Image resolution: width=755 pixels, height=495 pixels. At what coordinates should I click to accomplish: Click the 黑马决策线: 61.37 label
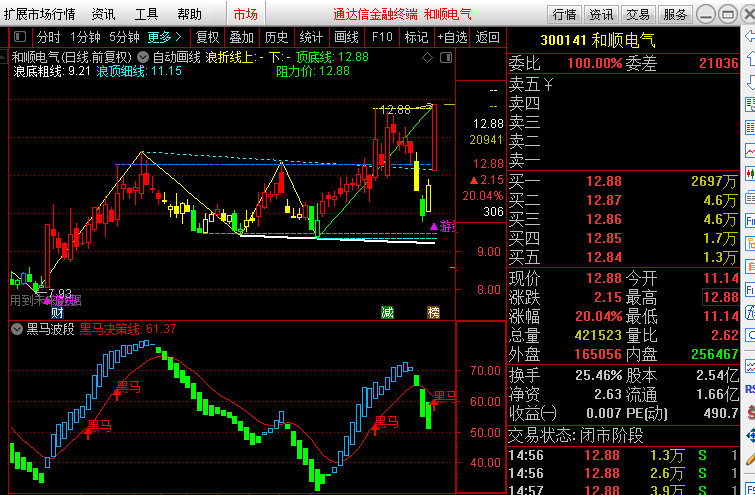pyautogui.click(x=128, y=329)
